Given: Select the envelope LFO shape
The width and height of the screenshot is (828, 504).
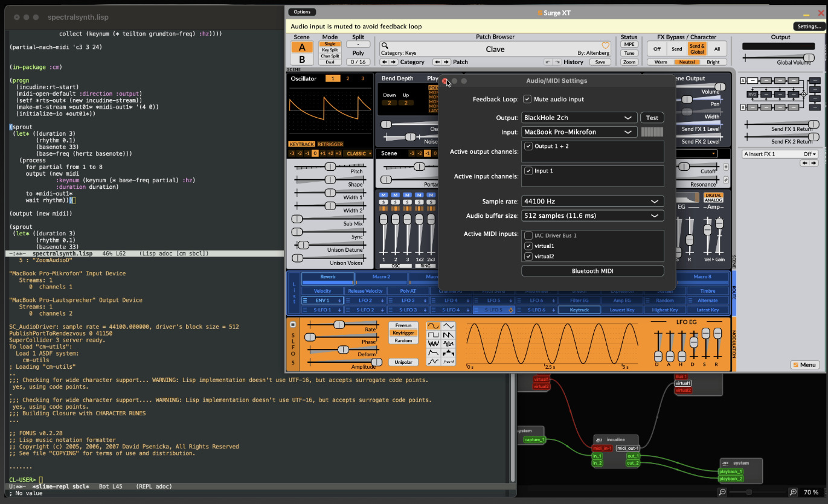Looking at the screenshot, I should (433, 352).
